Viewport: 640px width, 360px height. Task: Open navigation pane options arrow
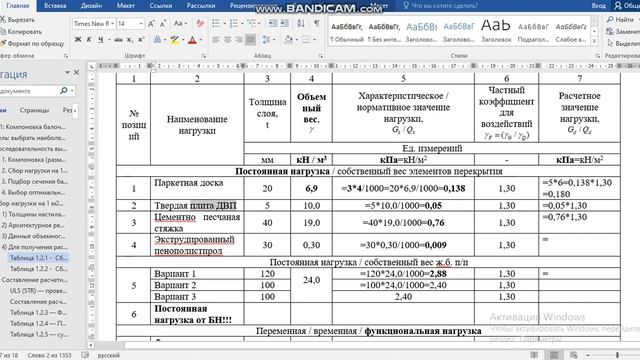(x=67, y=73)
